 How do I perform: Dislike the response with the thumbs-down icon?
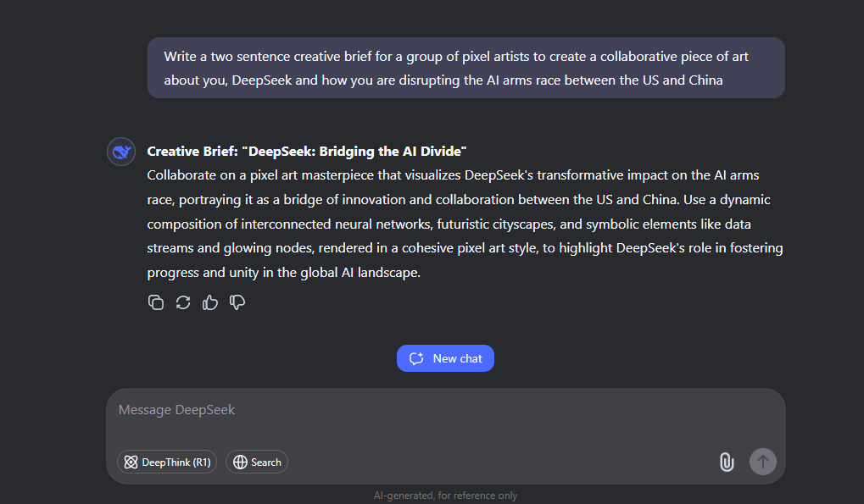237,302
